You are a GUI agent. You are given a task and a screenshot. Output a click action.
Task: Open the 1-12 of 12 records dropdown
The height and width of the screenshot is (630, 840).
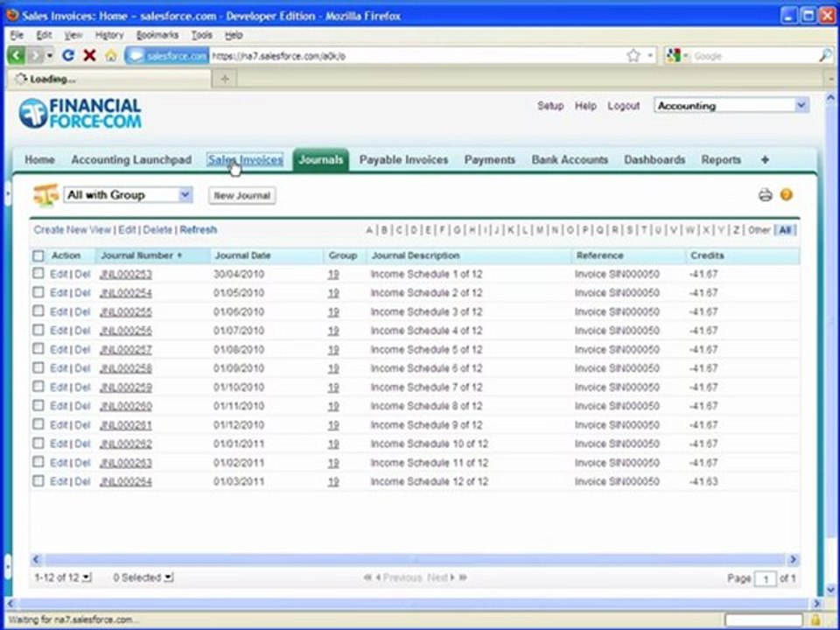63,577
